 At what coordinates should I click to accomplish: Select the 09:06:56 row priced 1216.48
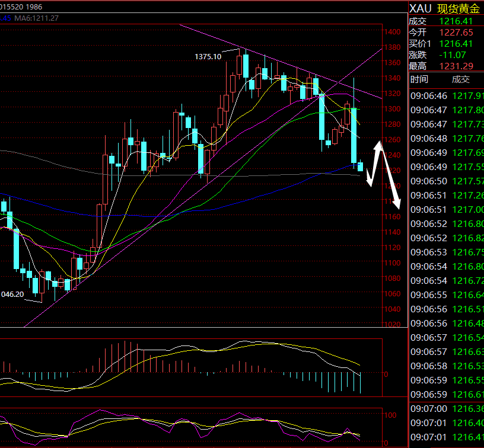pos(447,323)
